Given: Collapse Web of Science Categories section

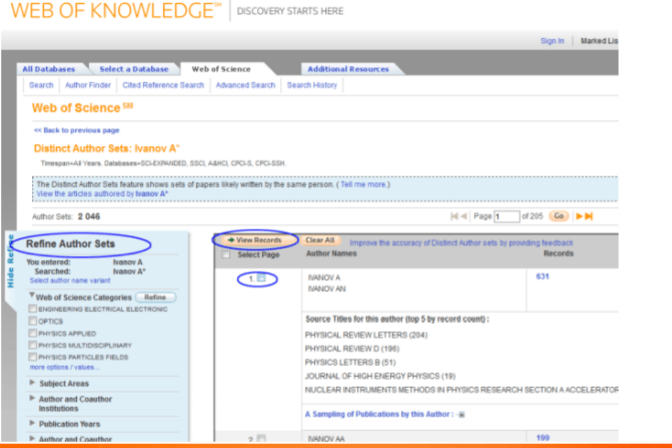Looking at the screenshot, I should pos(32,295).
